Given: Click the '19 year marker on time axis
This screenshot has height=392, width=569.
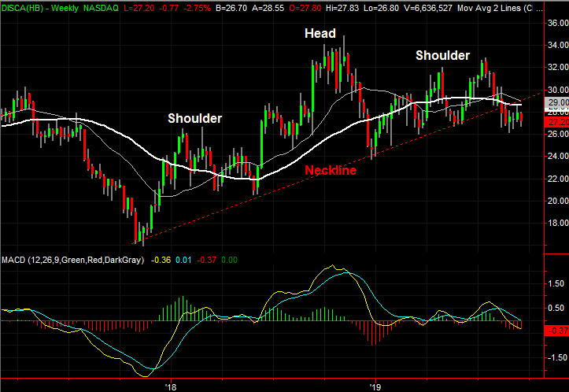Looking at the screenshot, I should (x=375, y=387).
